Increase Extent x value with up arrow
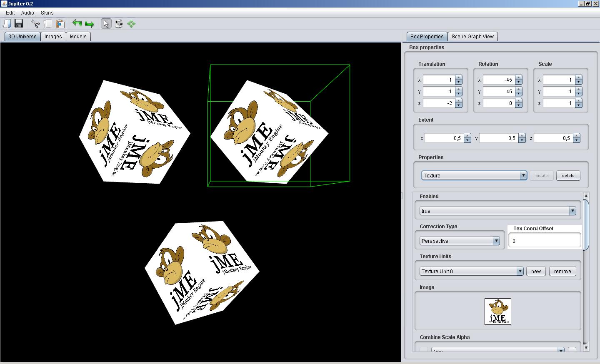 (467, 136)
